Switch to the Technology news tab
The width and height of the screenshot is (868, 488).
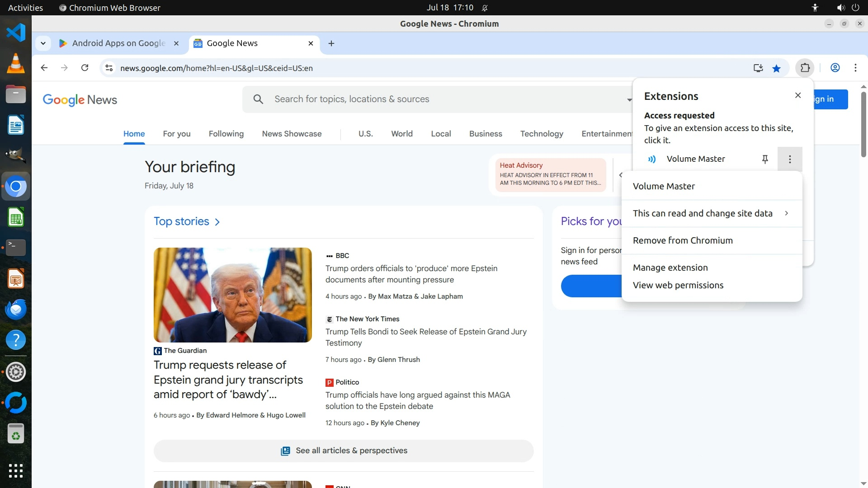pyautogui.click(x=542, y=134)
